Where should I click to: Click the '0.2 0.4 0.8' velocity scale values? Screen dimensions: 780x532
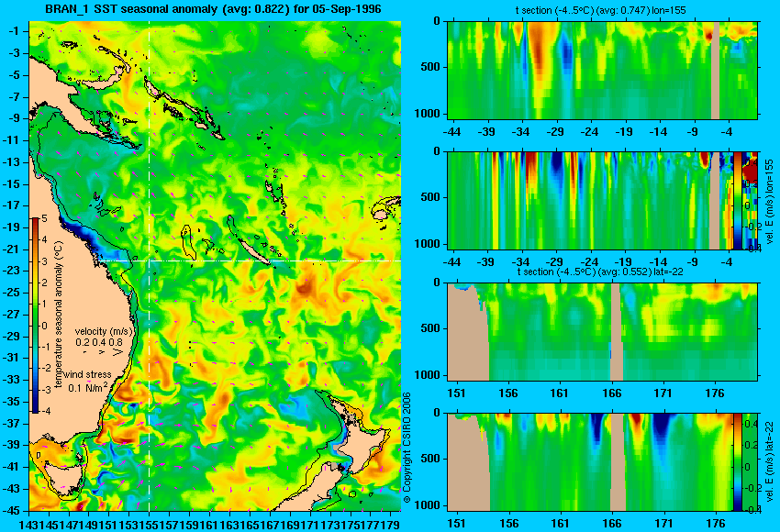[99, 342]
